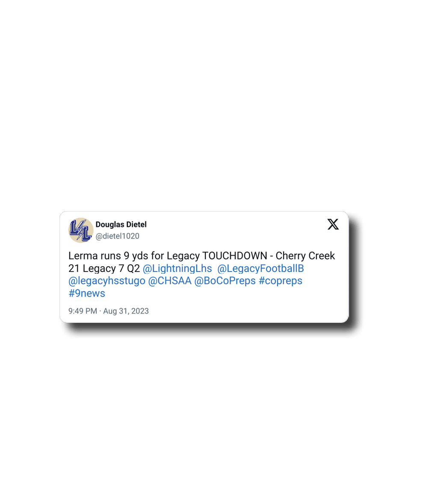426x504 pixels.
Task: Visit the @legacyhsstugo mention
Action: [x=107, y=281]
